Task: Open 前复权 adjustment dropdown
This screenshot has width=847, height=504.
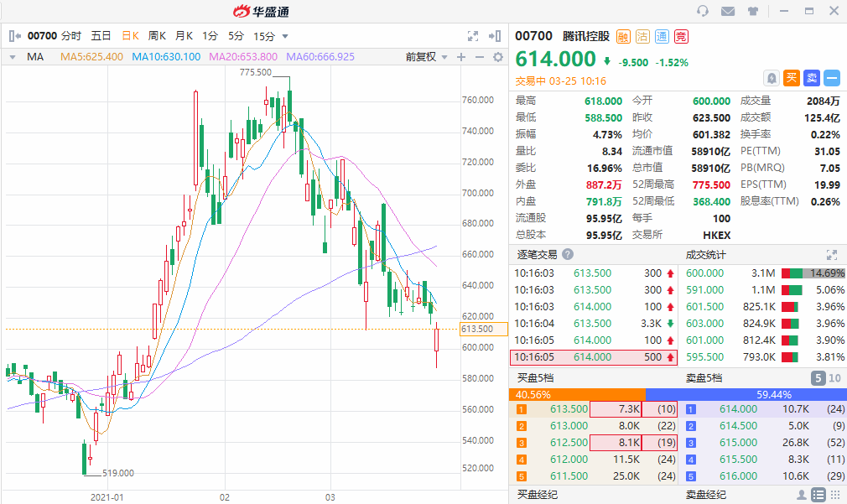Action: pyautogui.click(x=424, y=57)
